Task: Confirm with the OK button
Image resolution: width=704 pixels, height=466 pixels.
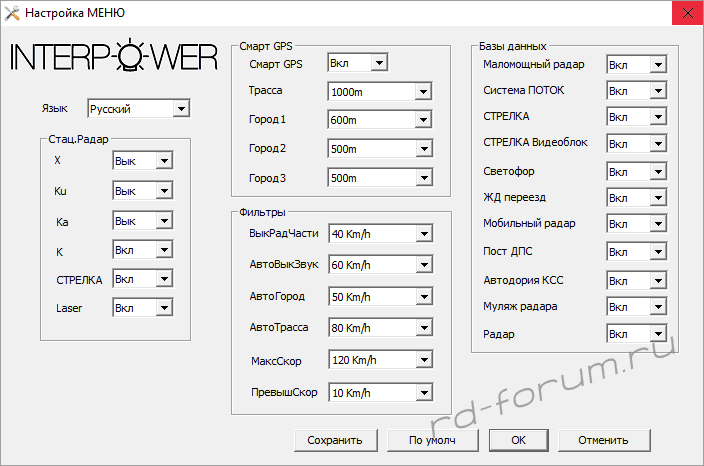Action: pos(519,440)
